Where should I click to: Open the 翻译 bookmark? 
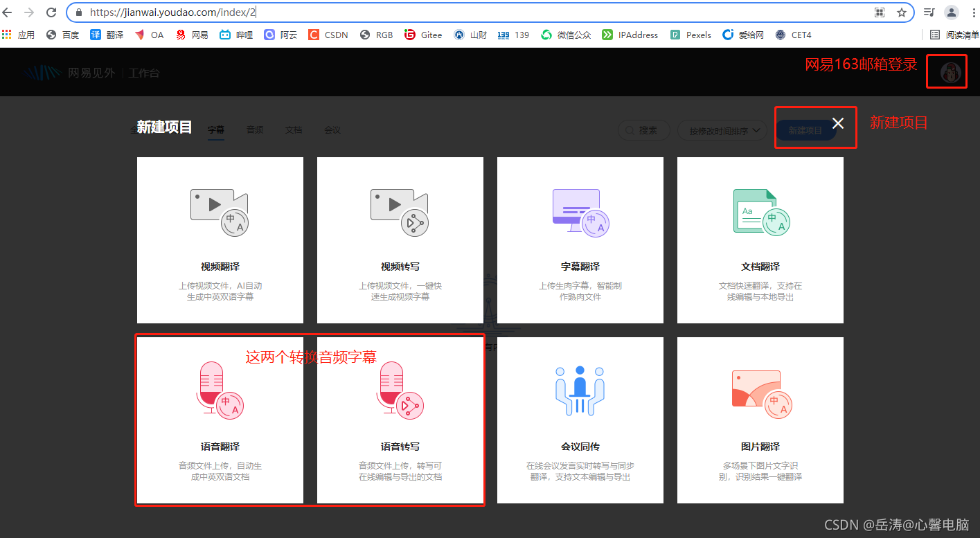pos(107,35)
